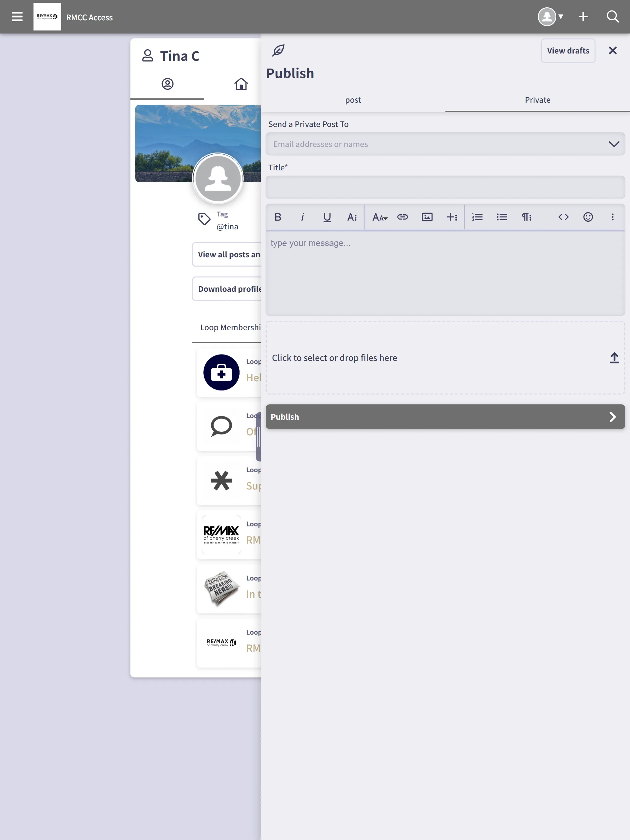Click the RMCC Access menu icon
The height and width of the screenshot is (840, 630).
(17, 17)
